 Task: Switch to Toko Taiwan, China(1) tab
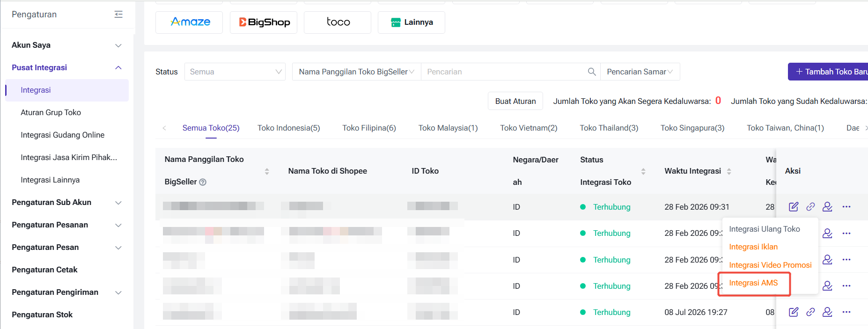coord(785,128)
